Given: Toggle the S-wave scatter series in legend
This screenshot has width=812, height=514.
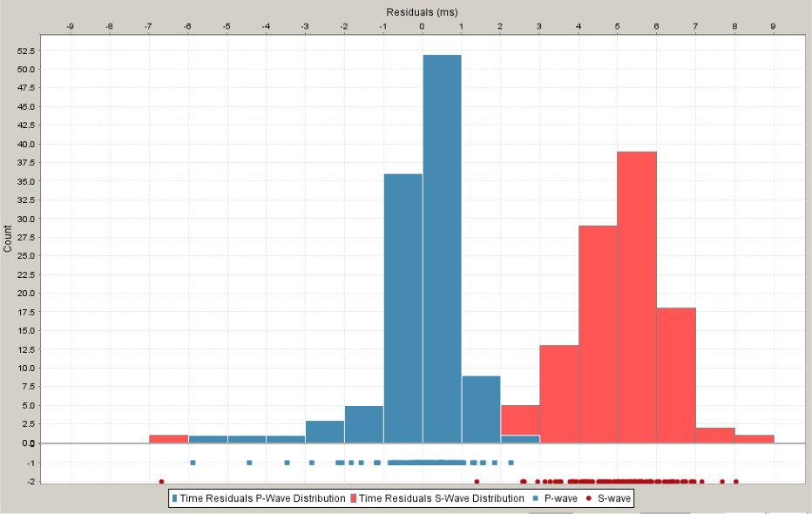Looking at the screenshot, I should (610, 498).
